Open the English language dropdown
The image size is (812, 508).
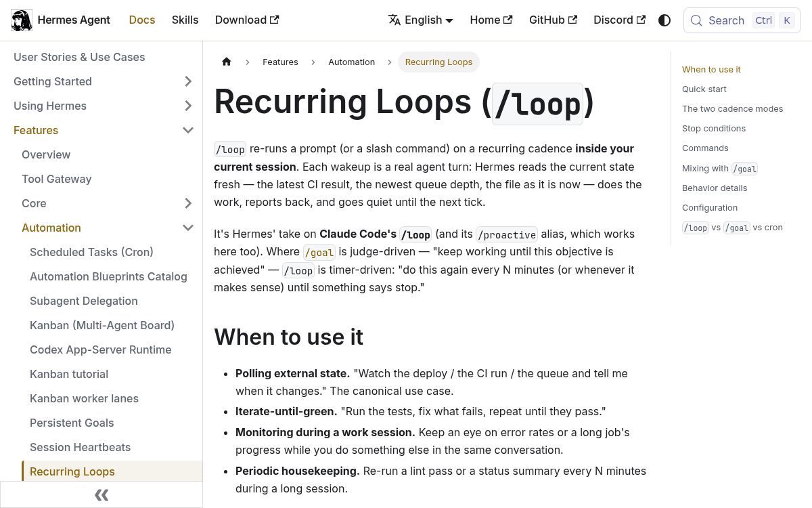point(421,20)
